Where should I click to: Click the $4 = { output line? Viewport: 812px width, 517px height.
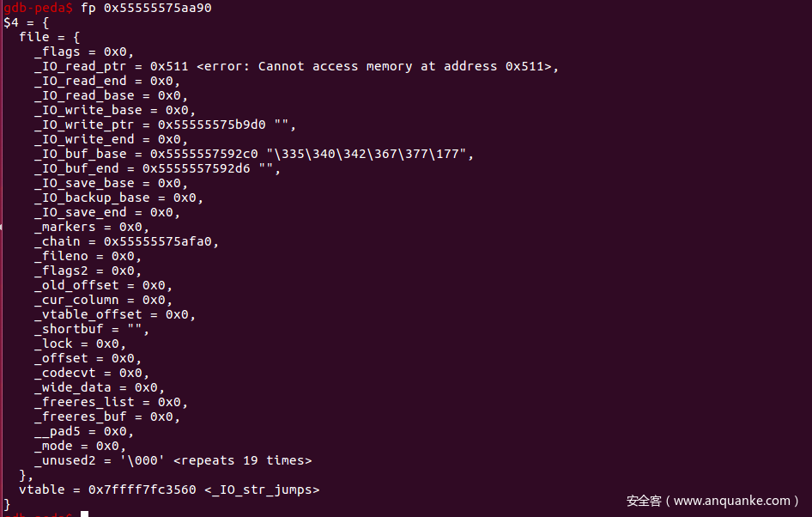tap(26, 22)
